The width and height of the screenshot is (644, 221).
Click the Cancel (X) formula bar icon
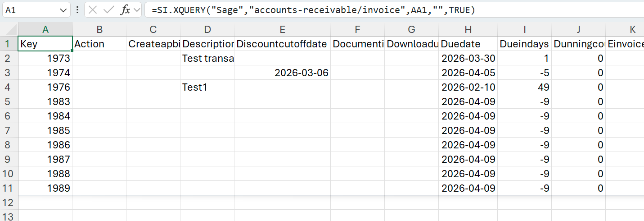coord(93,10)
